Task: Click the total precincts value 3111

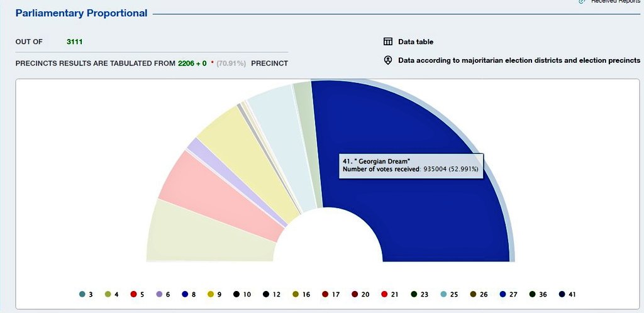Action: pos(74,41)
